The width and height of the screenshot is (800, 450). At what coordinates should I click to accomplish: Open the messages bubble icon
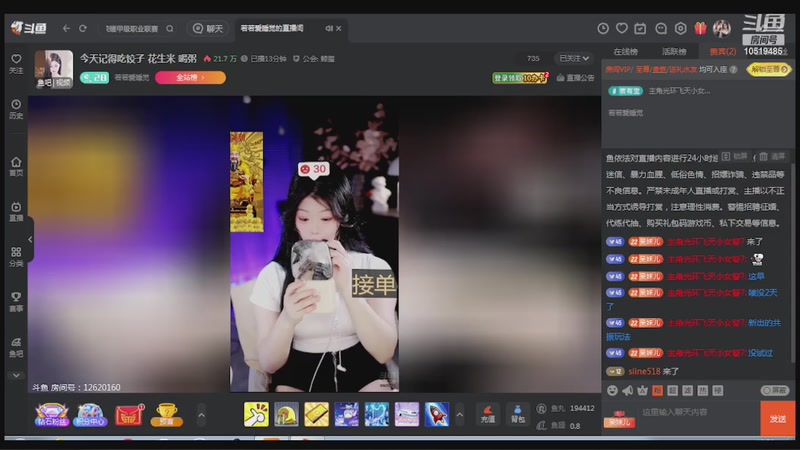(661, 29)
